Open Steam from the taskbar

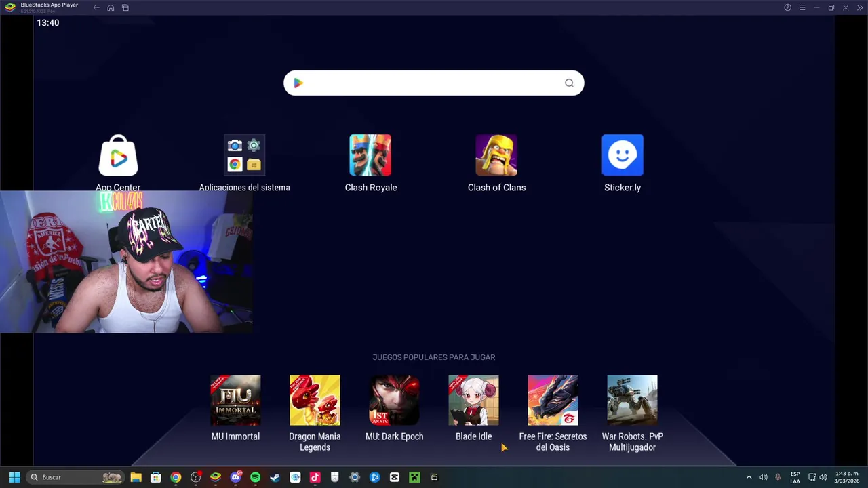click(275, 477)
